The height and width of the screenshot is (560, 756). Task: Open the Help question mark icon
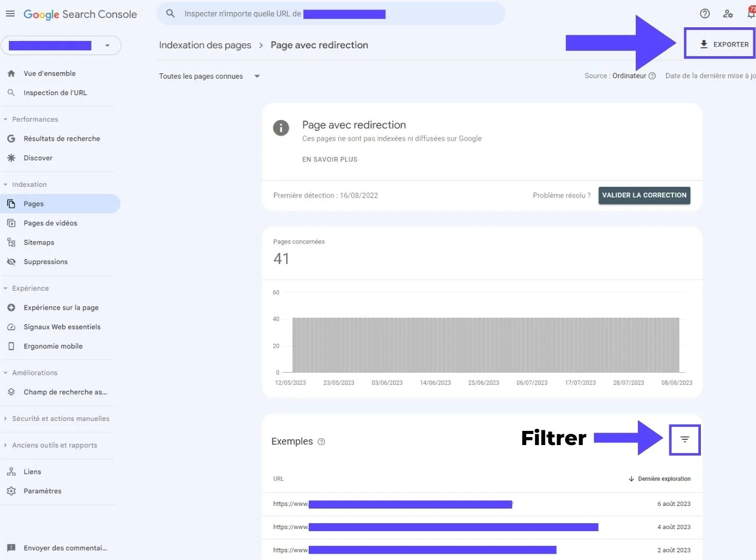click(705, 14)
